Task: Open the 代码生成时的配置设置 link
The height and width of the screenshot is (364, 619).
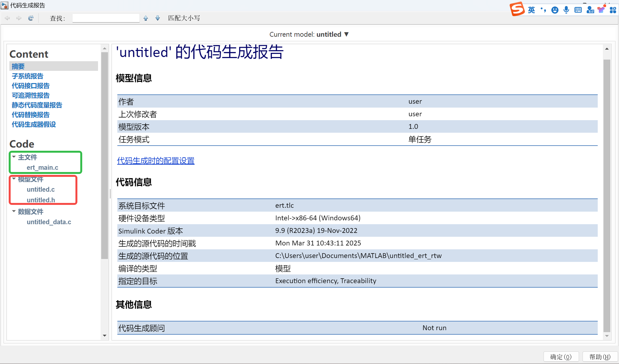Action: click(x=156, y=161)
